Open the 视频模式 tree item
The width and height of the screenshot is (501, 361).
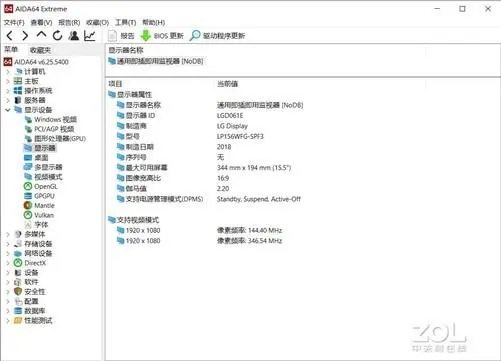point(43,177)
